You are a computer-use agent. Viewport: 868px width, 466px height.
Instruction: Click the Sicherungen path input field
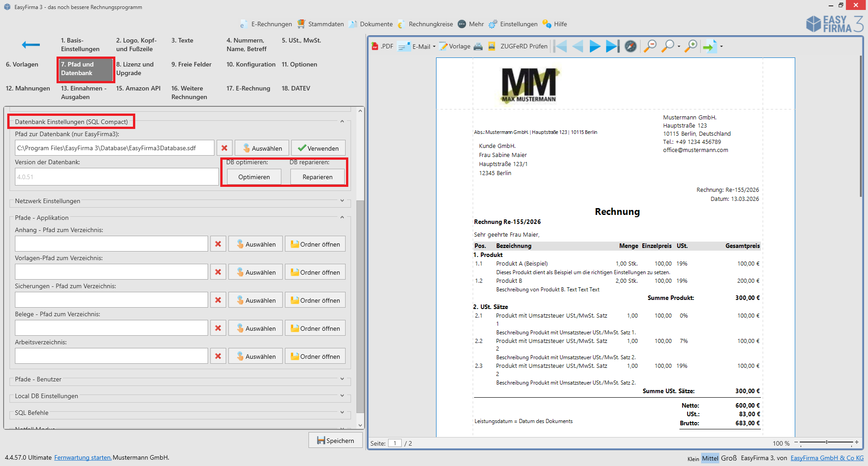111,300
